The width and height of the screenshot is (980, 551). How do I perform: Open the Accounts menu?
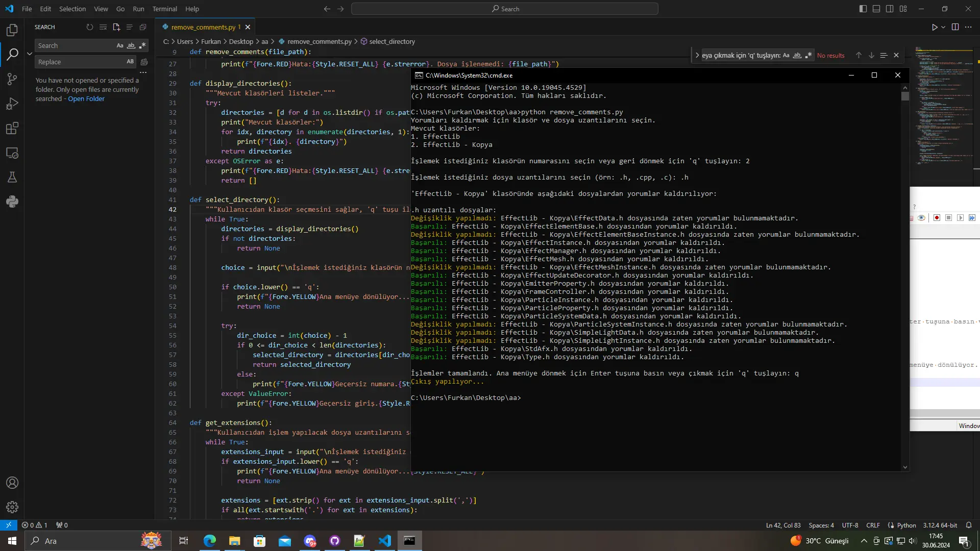12,483
